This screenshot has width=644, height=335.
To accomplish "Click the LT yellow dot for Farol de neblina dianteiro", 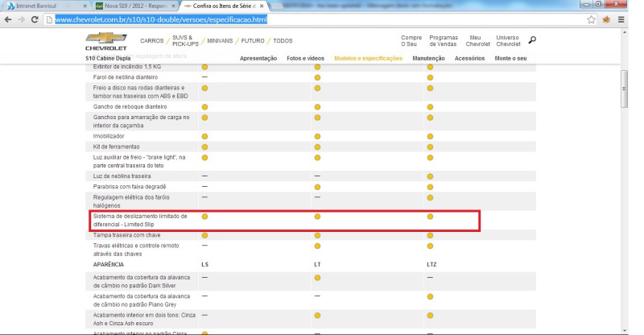I will tap(317, 77).
